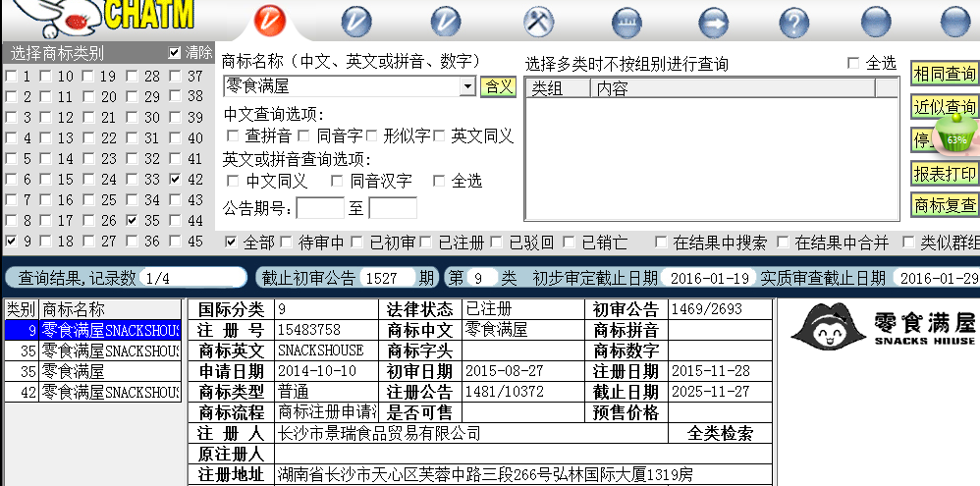Screen dimensions: 980x486
Task: Uncheck the 全部 status filter
Action: coord(231,242)
